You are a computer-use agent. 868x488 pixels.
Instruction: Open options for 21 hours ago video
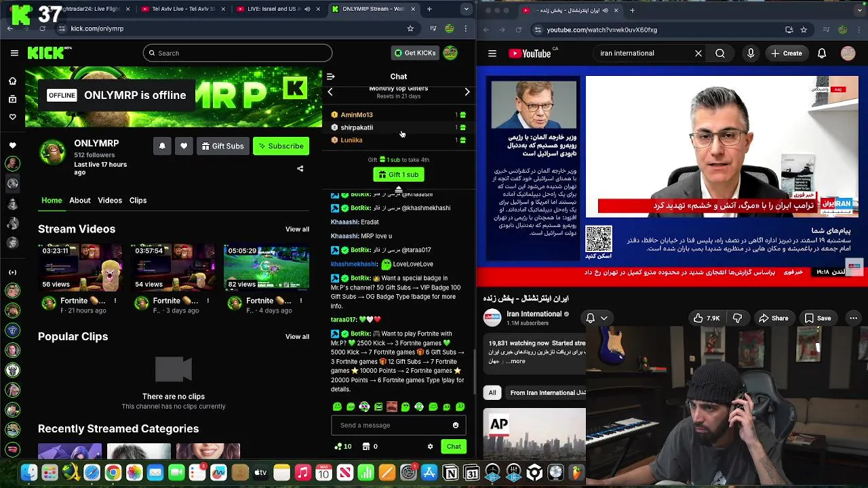click(x=115, y=300)
